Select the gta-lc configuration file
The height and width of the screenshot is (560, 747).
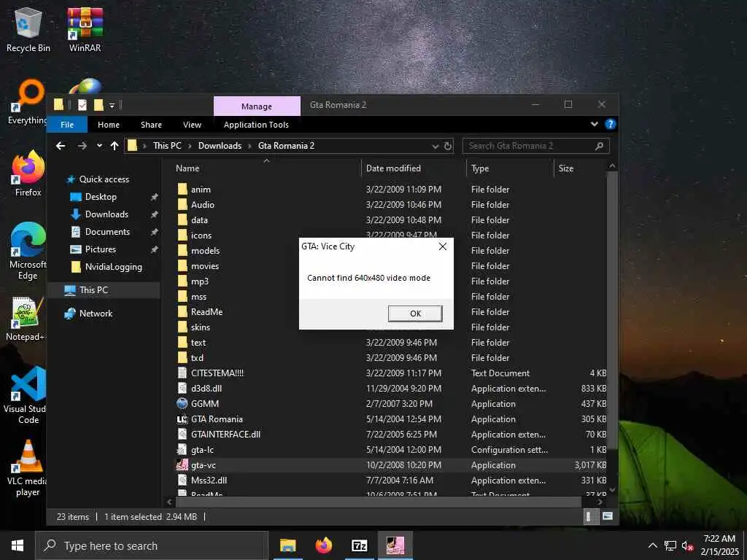(x=202, y=449)
